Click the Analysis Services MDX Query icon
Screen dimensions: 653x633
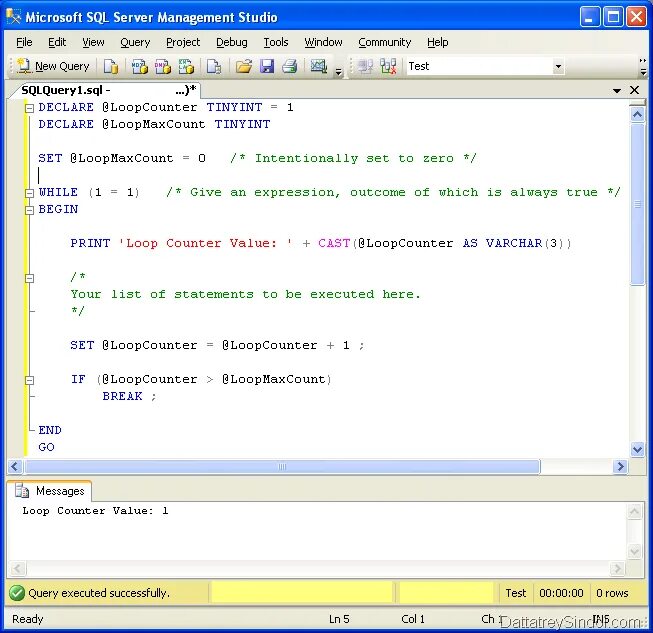pyautogui.click(x=140, y=66)
